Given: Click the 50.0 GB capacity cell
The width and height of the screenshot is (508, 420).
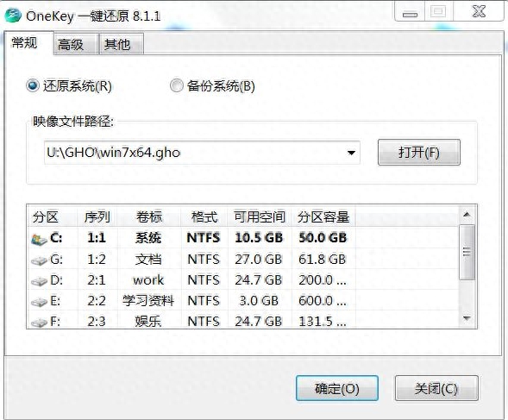Looking at the screenshot, I should pos(323,238).
